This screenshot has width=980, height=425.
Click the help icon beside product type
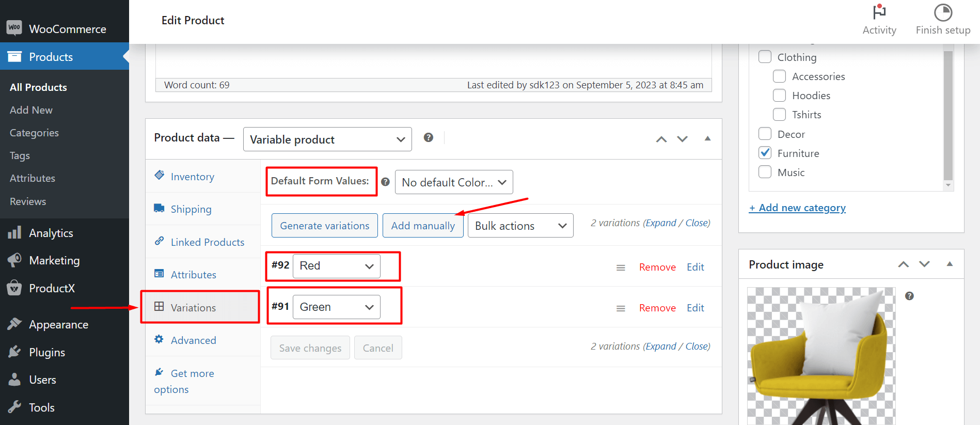click(428, 137)
